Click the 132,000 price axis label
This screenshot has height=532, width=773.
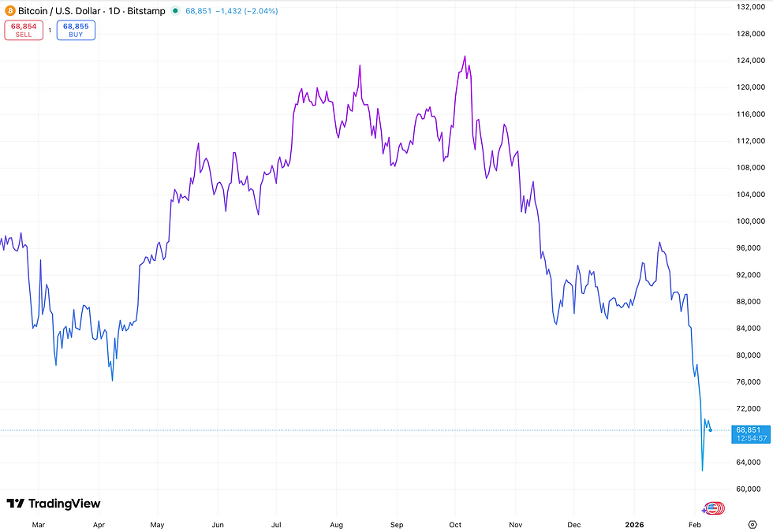750,7
